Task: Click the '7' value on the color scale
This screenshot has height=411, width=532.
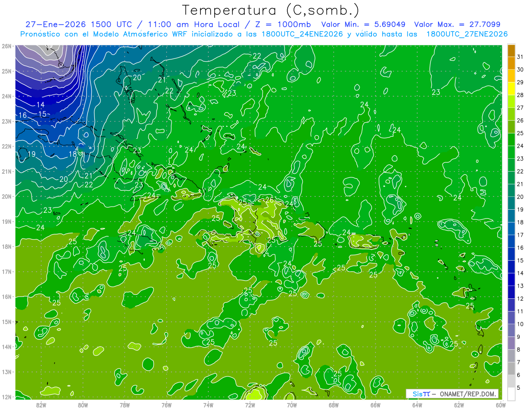Action: click(519, 362)
